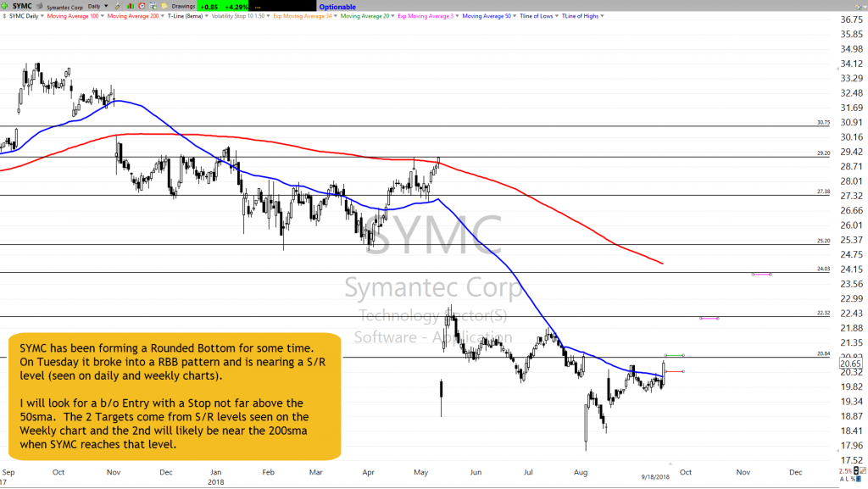
Task: Click the 20.84 horizontal level label
Action: [823, 353]
